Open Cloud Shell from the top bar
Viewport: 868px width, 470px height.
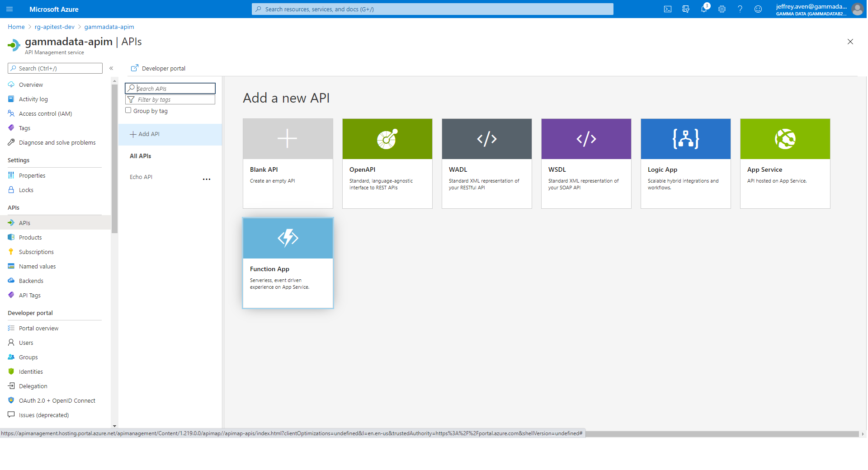pyautogui.click(x=667, y=9)
